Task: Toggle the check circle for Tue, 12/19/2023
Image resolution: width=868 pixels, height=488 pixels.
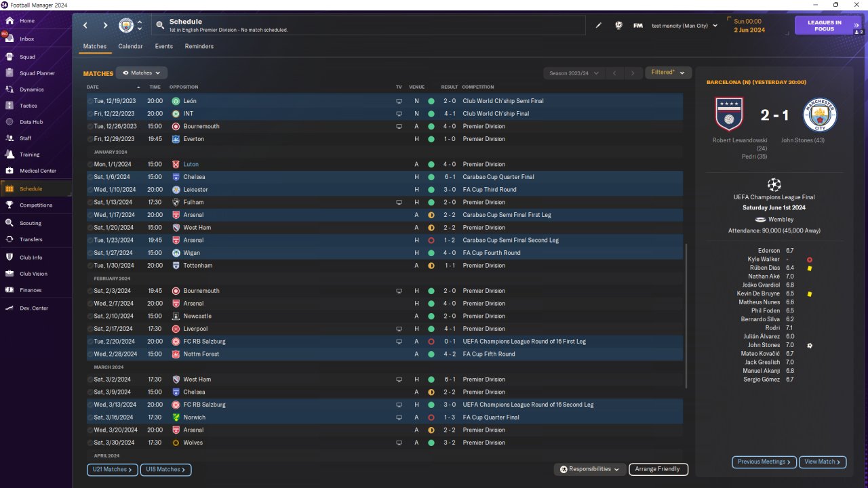Action: 90,101
